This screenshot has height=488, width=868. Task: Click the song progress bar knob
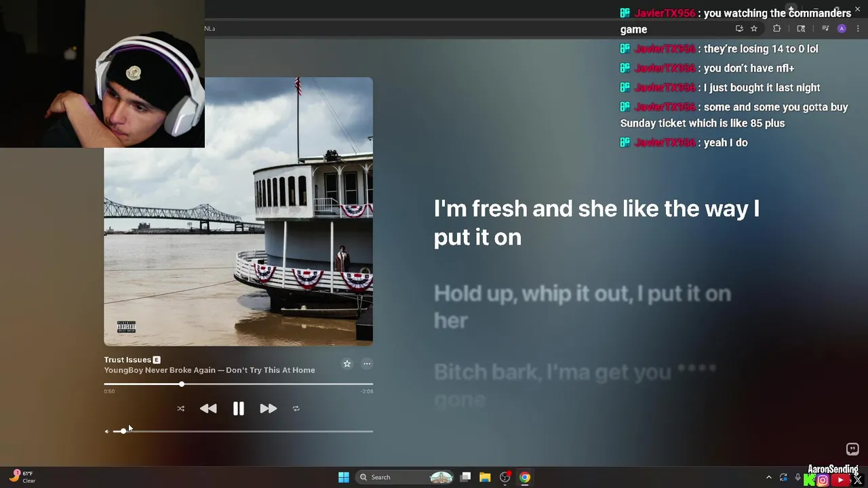pos(182,384)
